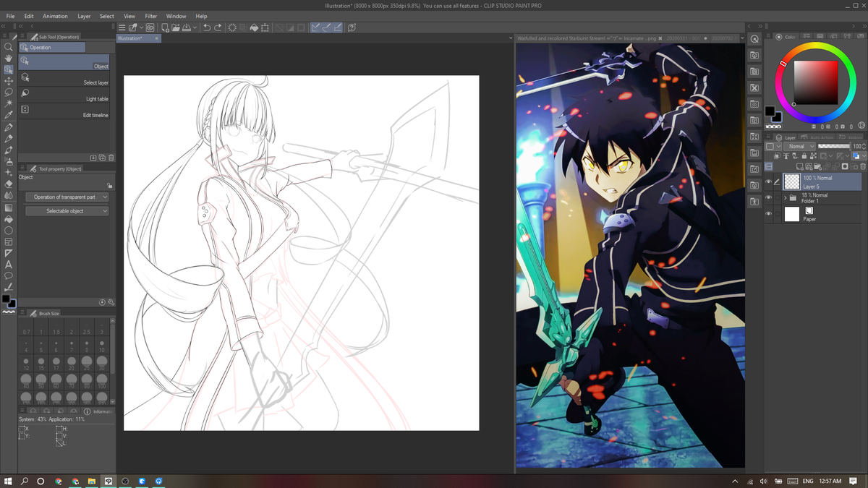Viewport: 868px width, 488px height.
Task: Choose the Edit timeline sub tool
Action: [x=64, y=110]
